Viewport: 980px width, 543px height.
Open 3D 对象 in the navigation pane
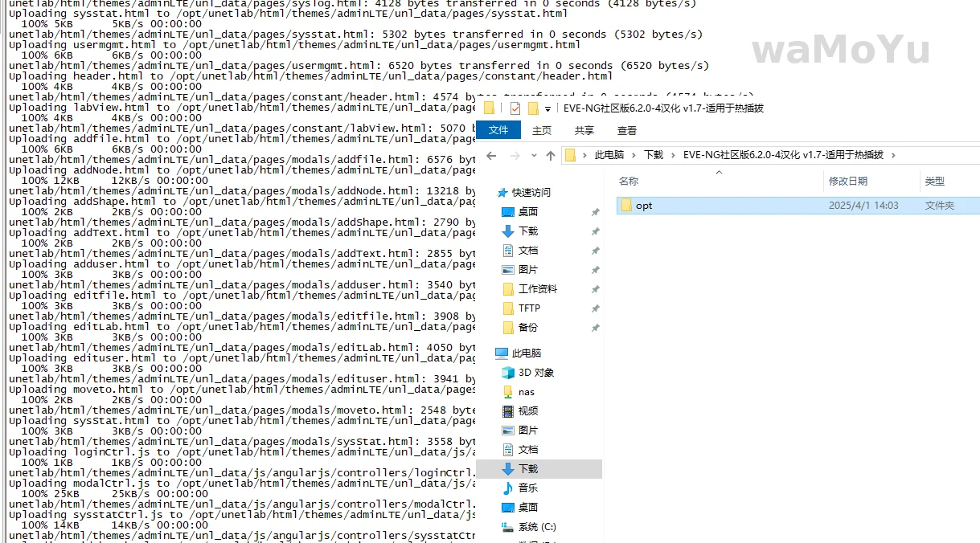(x=535, y=373)
